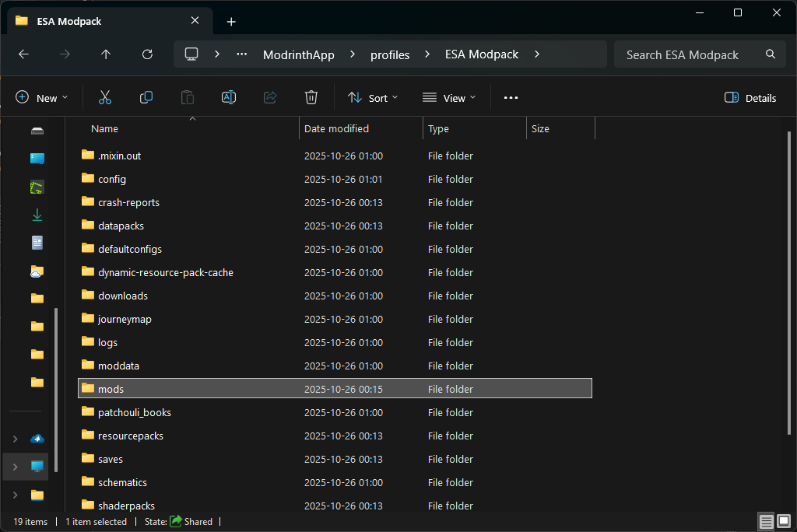Screen dimensions: 797x532
Task: Go up one folder level
Action: 106,54
